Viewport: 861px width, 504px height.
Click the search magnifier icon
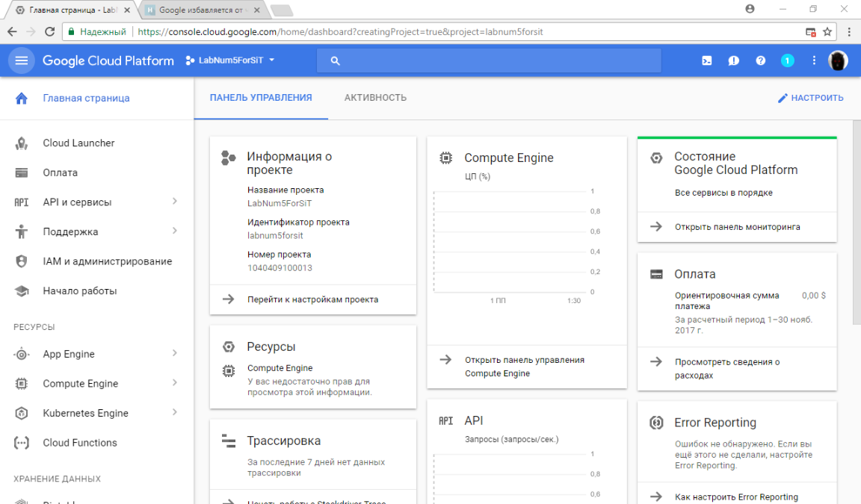(335, 61)
